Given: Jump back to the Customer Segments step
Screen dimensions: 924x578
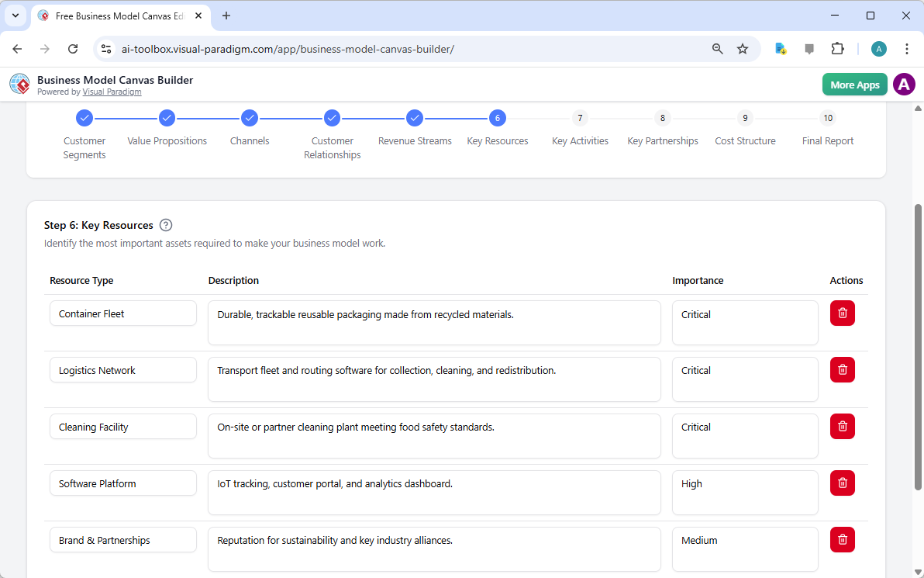Looking at the screenshot, I should pos(84,118).
